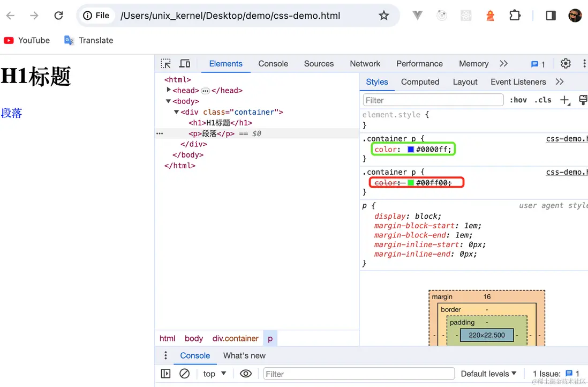588x387 pixels.
Task: Bookmark this page with the star icon
Action: click(383, 16)
